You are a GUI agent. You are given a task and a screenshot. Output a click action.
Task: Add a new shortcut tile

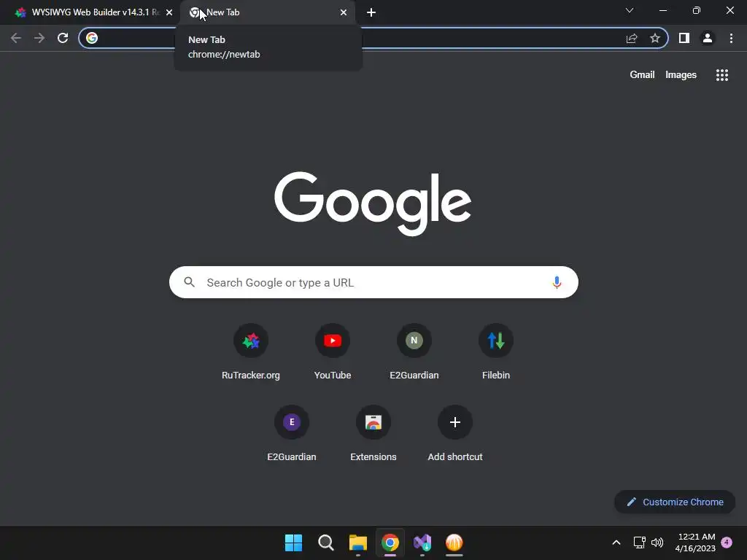[455, 433]
